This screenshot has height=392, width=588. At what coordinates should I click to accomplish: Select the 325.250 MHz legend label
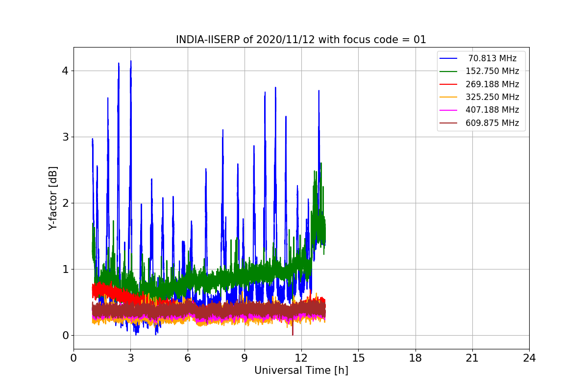pos(492,97)
